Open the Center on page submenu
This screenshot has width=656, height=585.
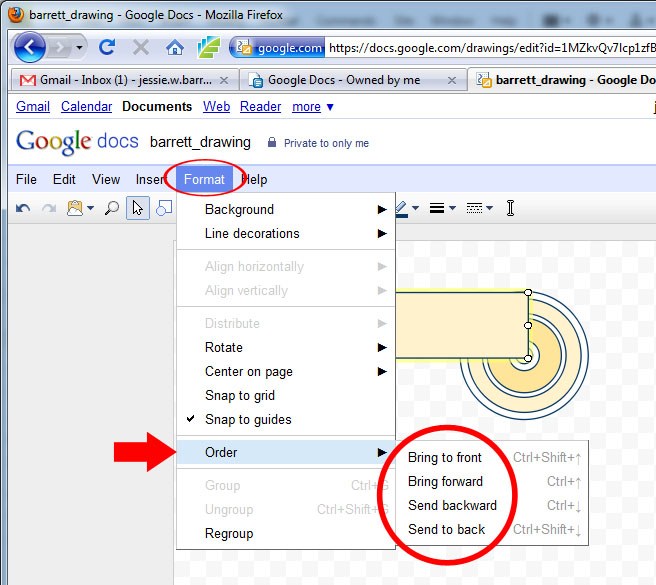[286, 372]
